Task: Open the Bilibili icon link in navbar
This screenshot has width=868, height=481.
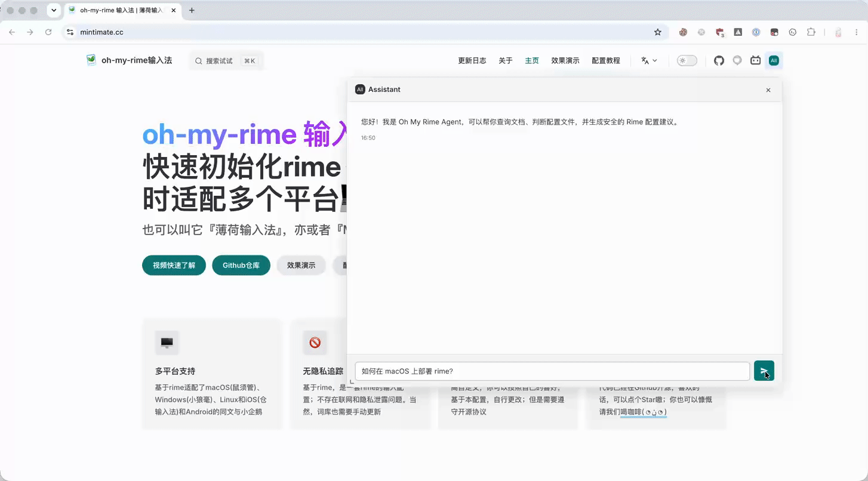Action: (x=755, y=60)
